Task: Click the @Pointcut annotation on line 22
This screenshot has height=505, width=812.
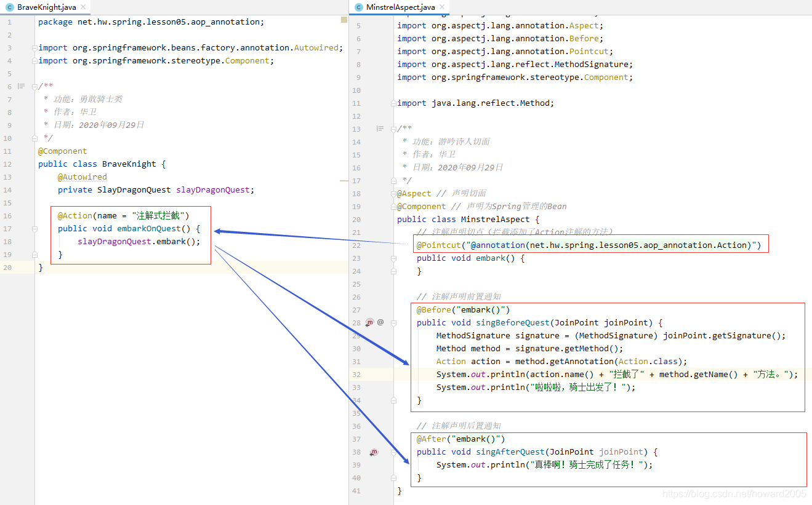Action: 439,245
